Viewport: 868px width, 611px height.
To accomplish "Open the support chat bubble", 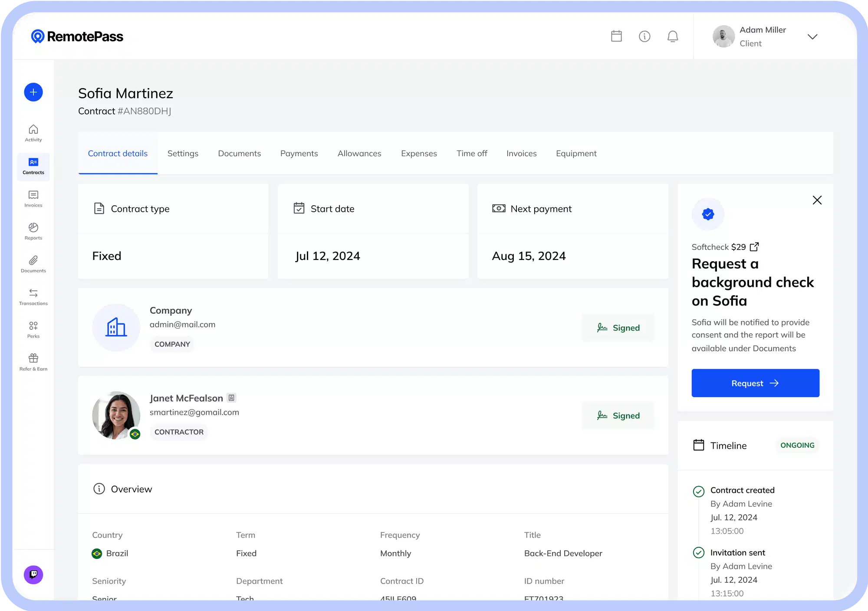I will pos(33,575).
